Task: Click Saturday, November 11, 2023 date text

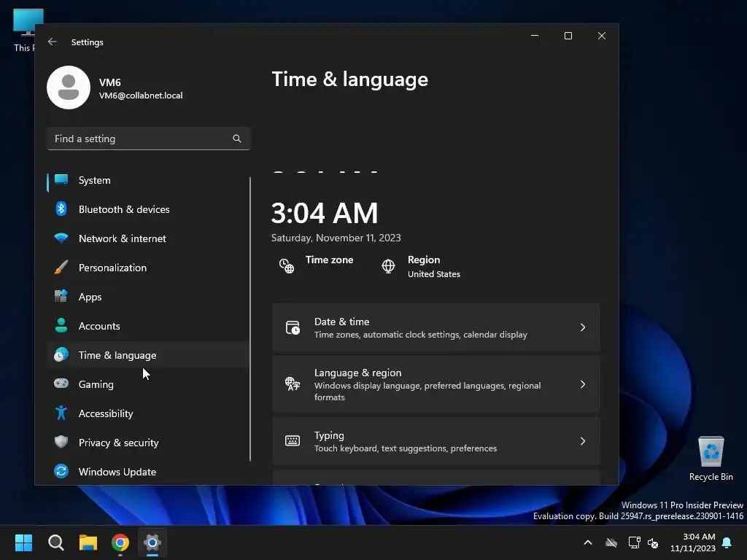Action: pyautogui.click(x=336, y=238)
